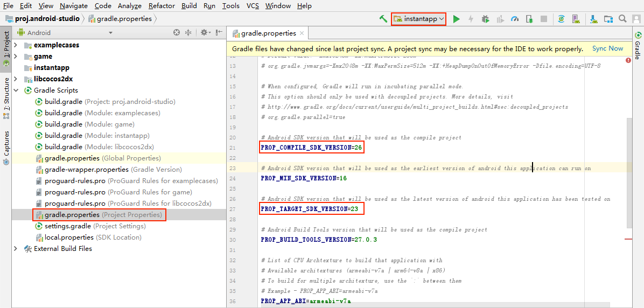Open the File menu
Viewport: 644px width, 308px height.
tap(8, 6)
